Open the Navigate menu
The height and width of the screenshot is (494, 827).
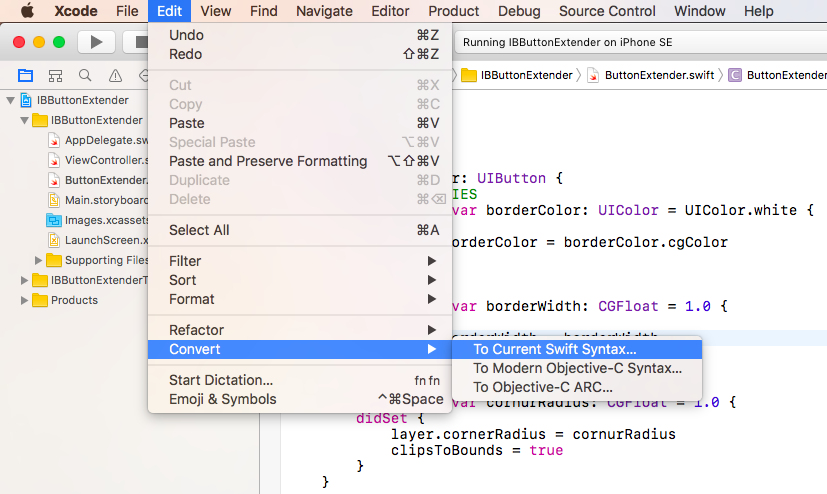click(x=324, y=11)
